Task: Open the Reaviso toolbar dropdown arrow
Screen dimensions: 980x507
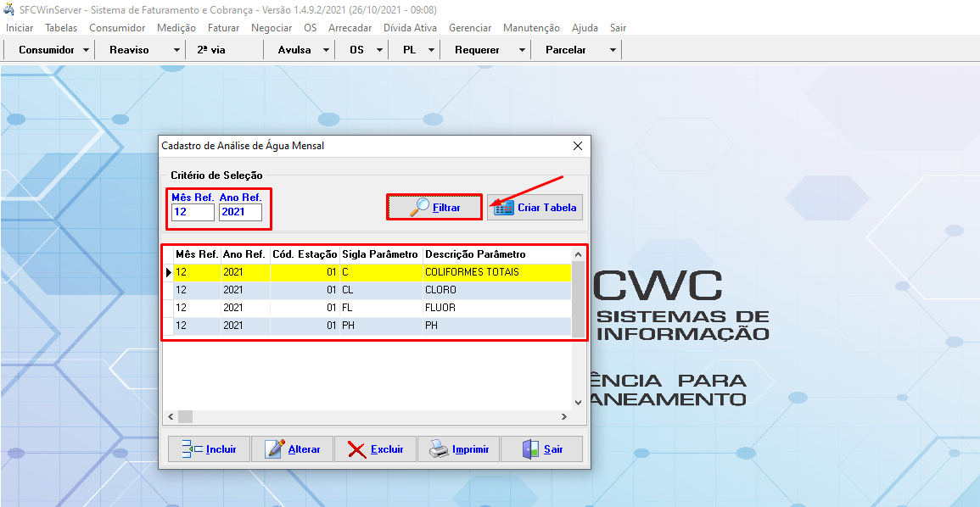Action: [177, 50]
